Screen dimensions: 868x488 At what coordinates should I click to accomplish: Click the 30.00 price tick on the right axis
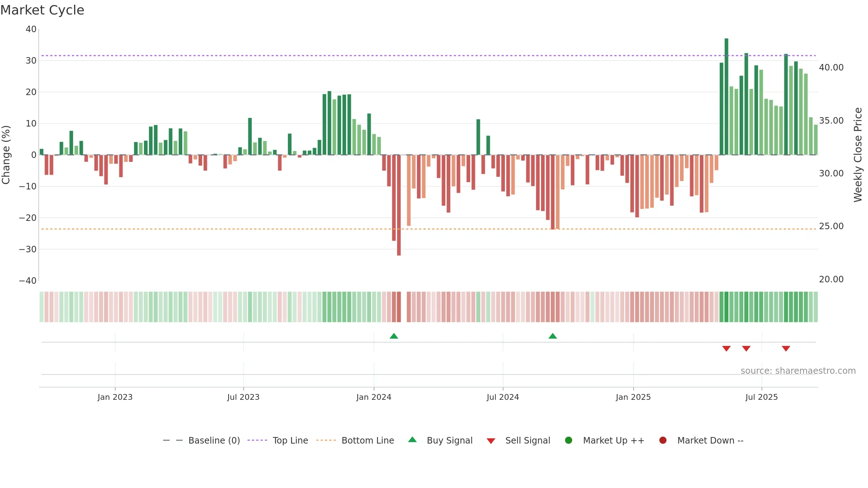(x=831, y=174)
